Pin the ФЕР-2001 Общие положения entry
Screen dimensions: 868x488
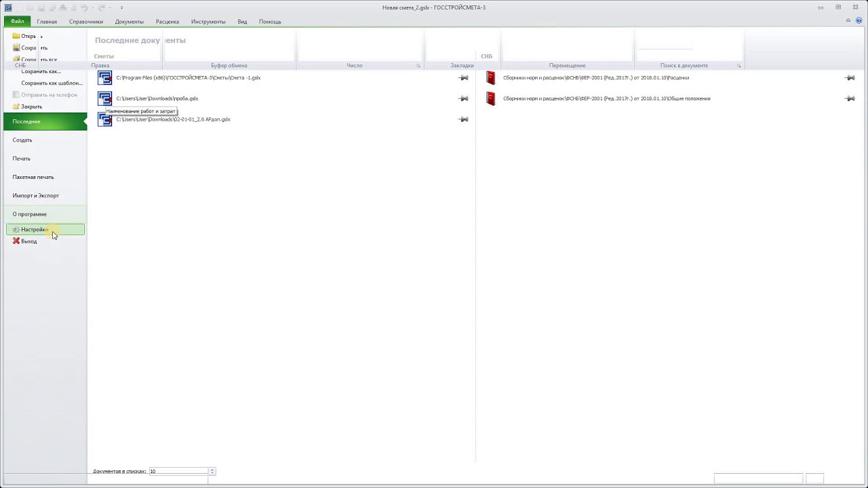[850, 98]
